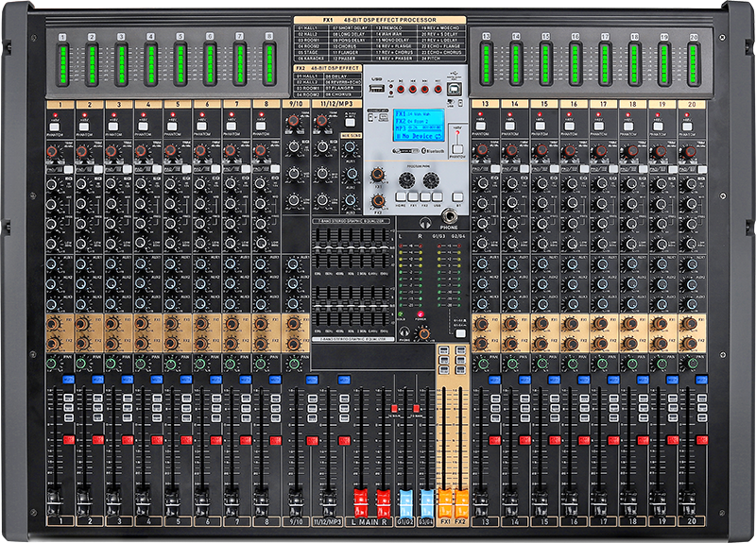Click the channel 1 label at the bottom
This screenshot has height=543, width=756.
[x=60, y=520]
